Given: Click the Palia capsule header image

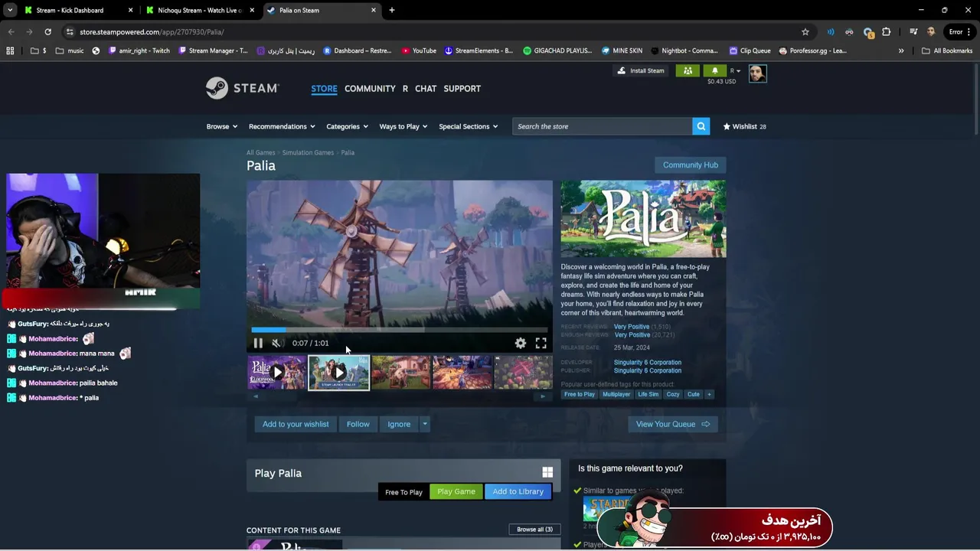Looking at the screenshot, I should 643,219.
